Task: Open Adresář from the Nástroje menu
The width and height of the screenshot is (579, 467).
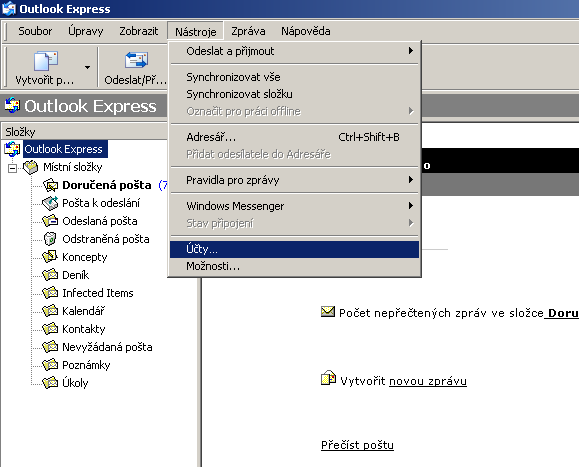Action: (294, 137)
